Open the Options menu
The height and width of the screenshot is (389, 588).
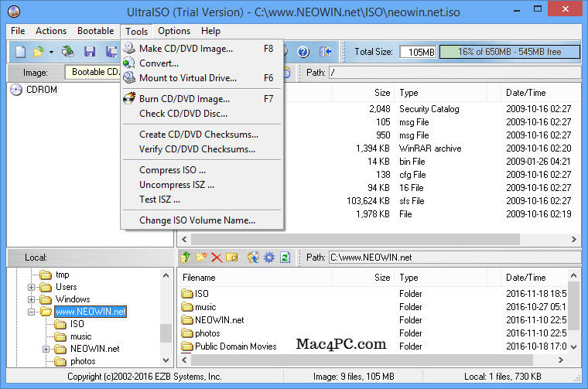click(x=174, y=31)
